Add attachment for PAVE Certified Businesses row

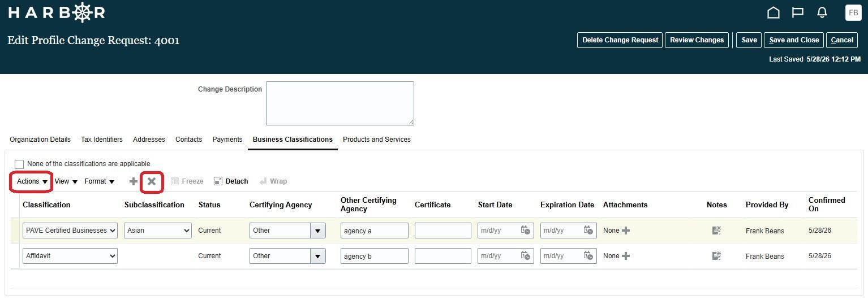point(626,231)
